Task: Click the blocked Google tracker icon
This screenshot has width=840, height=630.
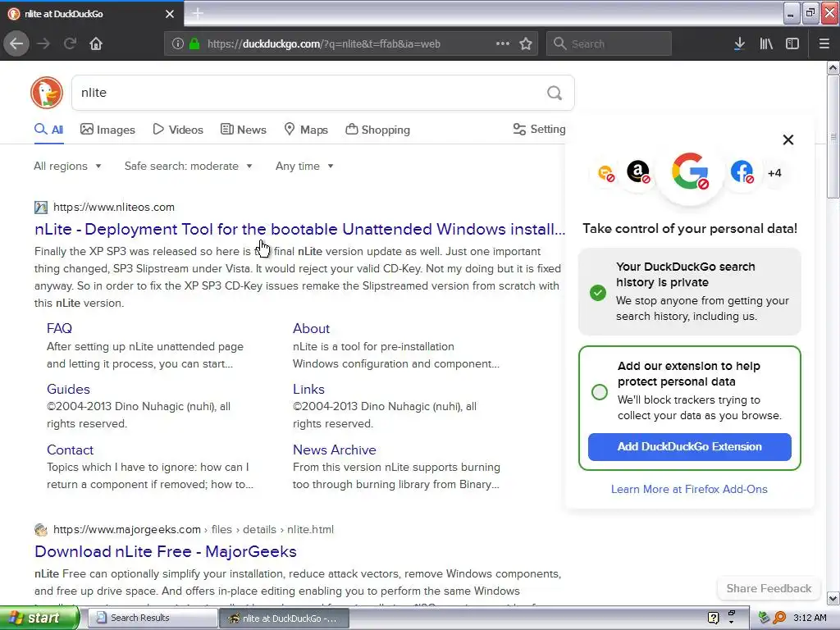Action: point(690,171)
